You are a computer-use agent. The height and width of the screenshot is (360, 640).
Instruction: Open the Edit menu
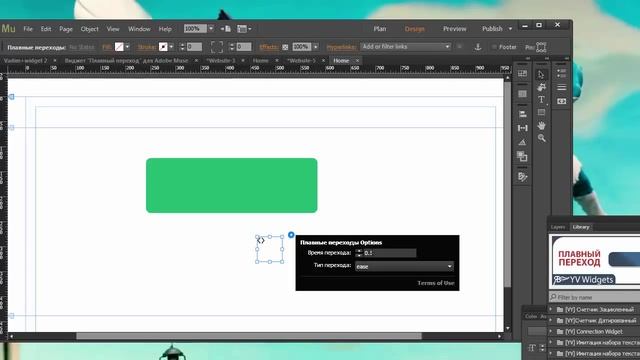coord(46,29)
